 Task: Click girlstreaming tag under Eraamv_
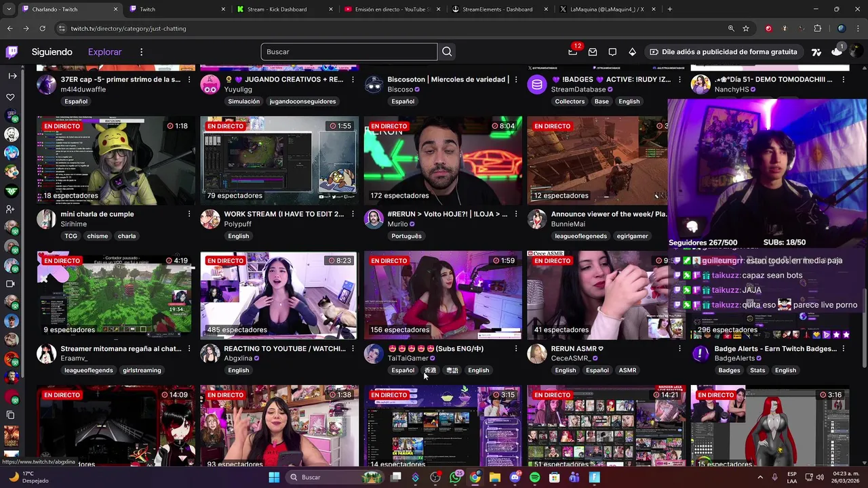(x=142, y=370)
